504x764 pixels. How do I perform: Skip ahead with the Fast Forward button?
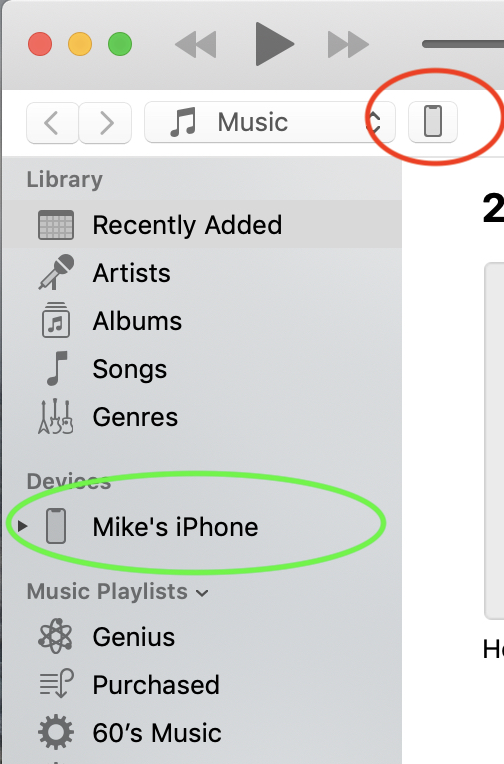[x=348, y=44]
